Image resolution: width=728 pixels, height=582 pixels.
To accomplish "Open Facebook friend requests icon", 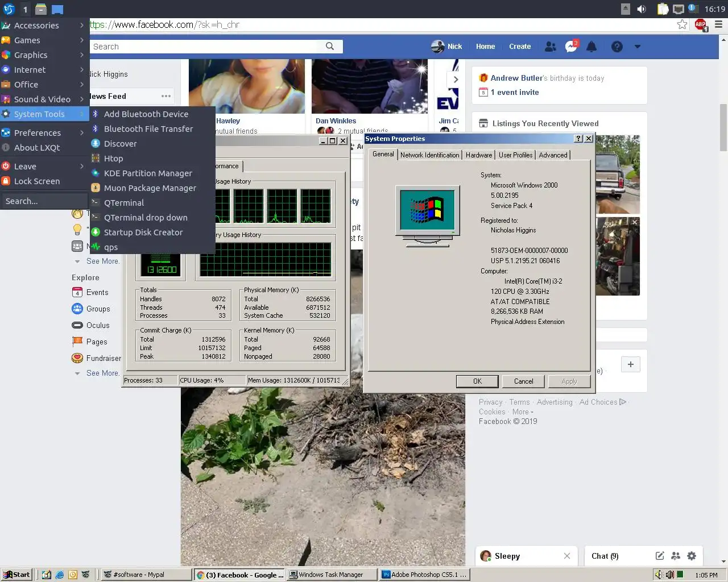I will [x=550, y=47].
